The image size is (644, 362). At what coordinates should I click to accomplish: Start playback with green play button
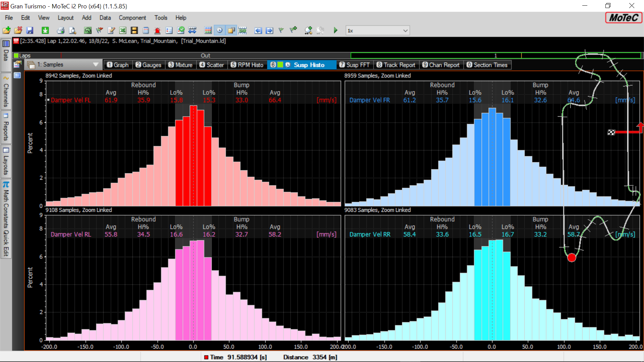(x=335, y=31)
